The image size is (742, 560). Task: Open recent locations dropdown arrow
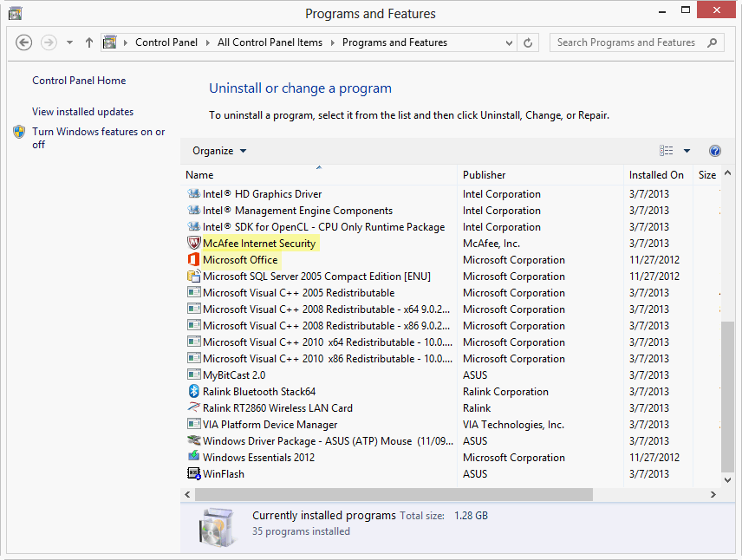(x=69, y=42)
